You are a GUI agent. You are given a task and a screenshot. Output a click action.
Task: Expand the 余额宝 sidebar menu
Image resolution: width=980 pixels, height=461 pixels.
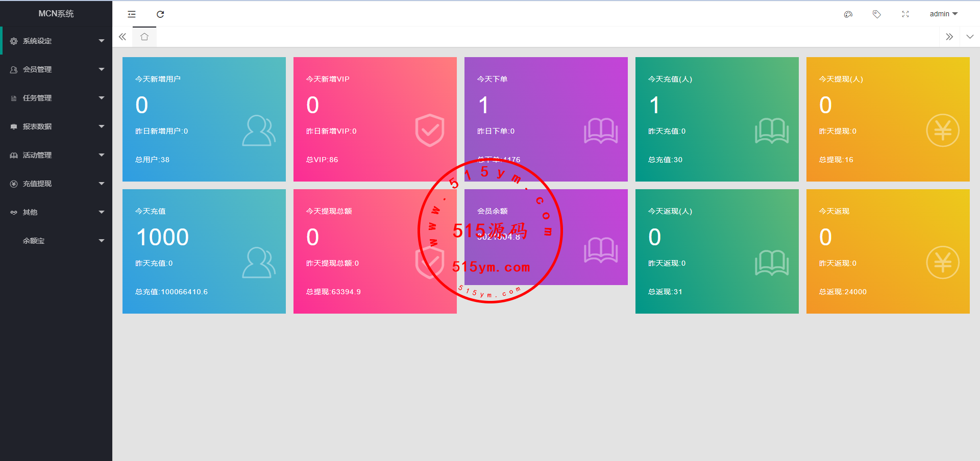coord(56,241)
